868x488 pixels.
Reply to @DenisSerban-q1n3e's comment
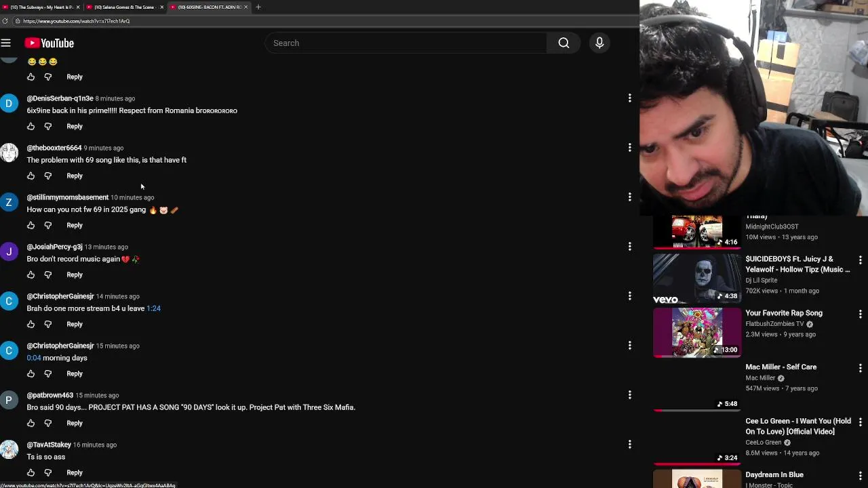coord(75,126)
